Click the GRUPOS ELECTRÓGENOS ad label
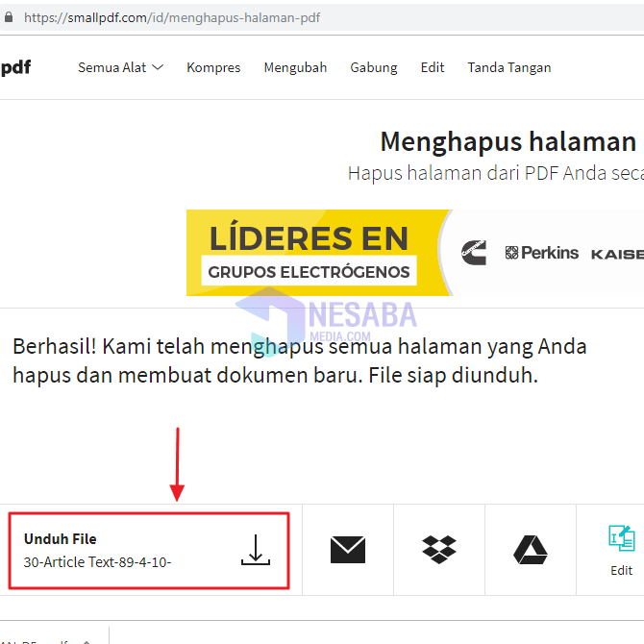Screen dimensions: 644x644 310,272
